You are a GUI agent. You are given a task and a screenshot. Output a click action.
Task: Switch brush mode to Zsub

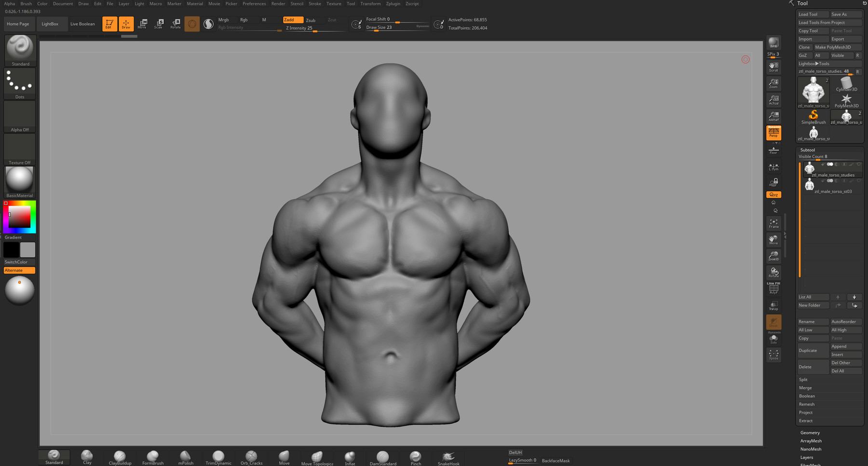coord(311,20)
